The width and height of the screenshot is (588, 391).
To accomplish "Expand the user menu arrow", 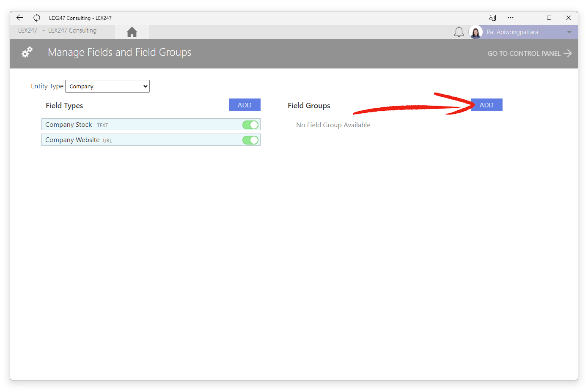I will [x=569, y=32].
